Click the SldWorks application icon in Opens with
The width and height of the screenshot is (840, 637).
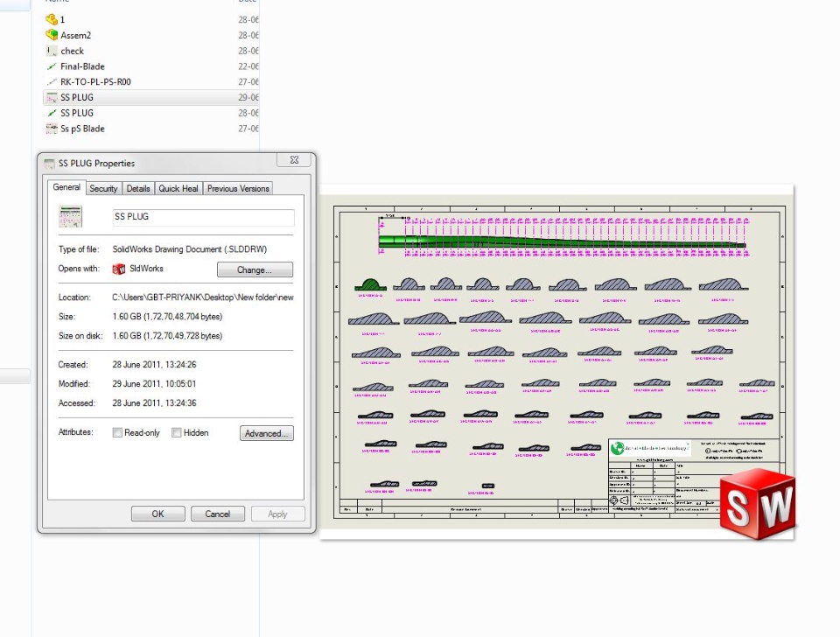pos(118,269)
